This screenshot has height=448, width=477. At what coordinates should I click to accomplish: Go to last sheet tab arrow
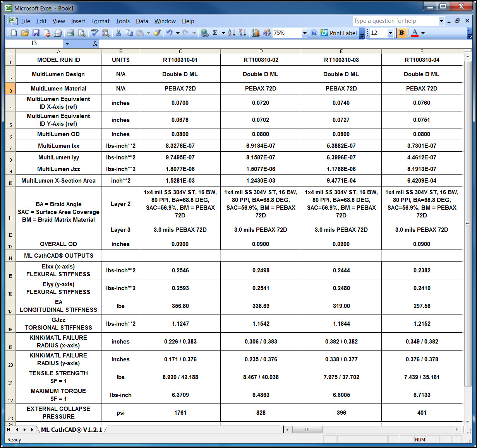[x=33, y=429]
